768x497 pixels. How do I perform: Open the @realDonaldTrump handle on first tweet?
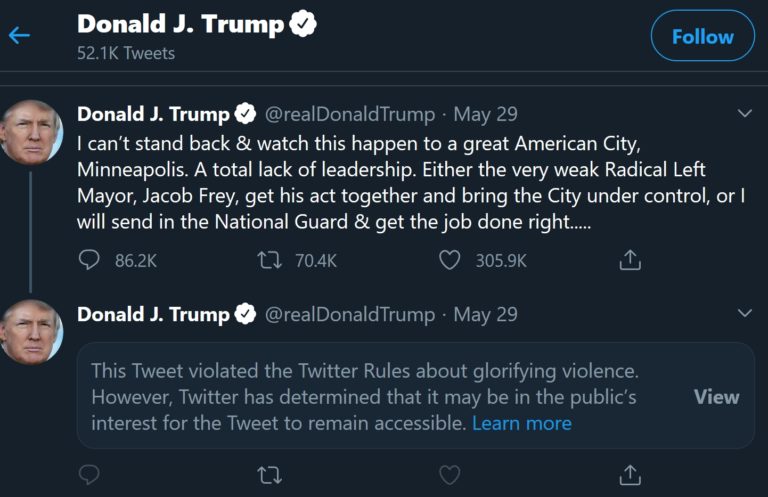coord(349,114)
